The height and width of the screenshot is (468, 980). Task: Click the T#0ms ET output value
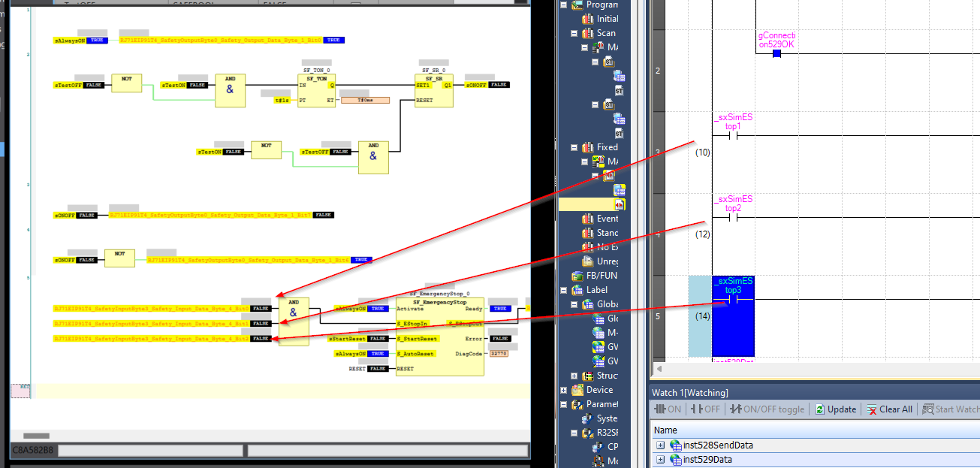pyautogui.click(x=364, y=100)
